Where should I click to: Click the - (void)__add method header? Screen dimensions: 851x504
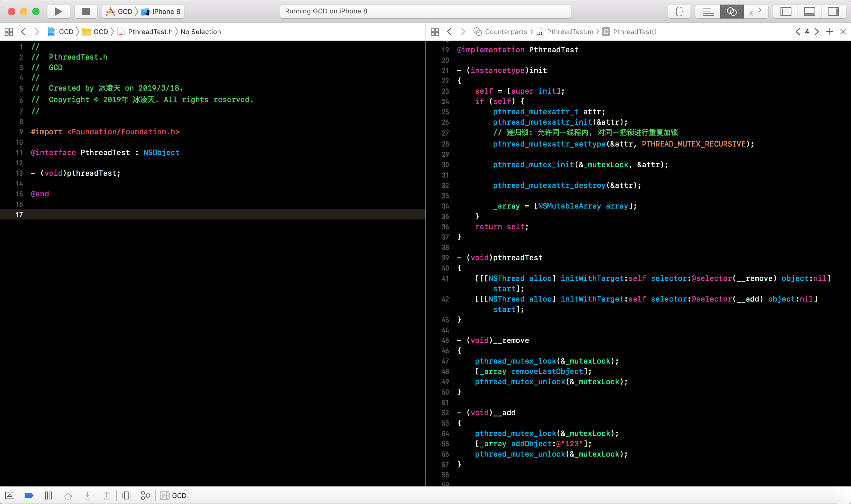[486, 413]
